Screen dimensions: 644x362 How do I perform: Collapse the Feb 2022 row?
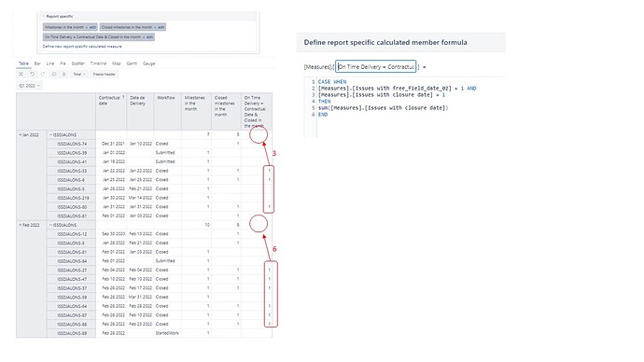coord(20,225)
